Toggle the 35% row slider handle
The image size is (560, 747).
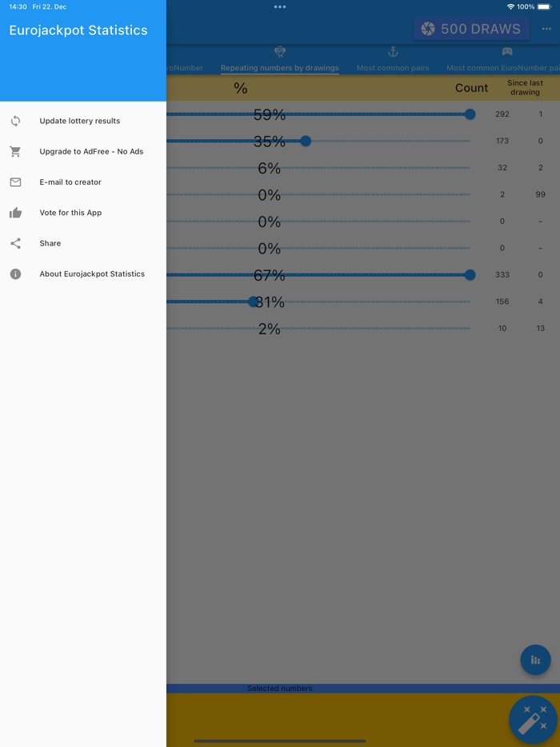305,141
